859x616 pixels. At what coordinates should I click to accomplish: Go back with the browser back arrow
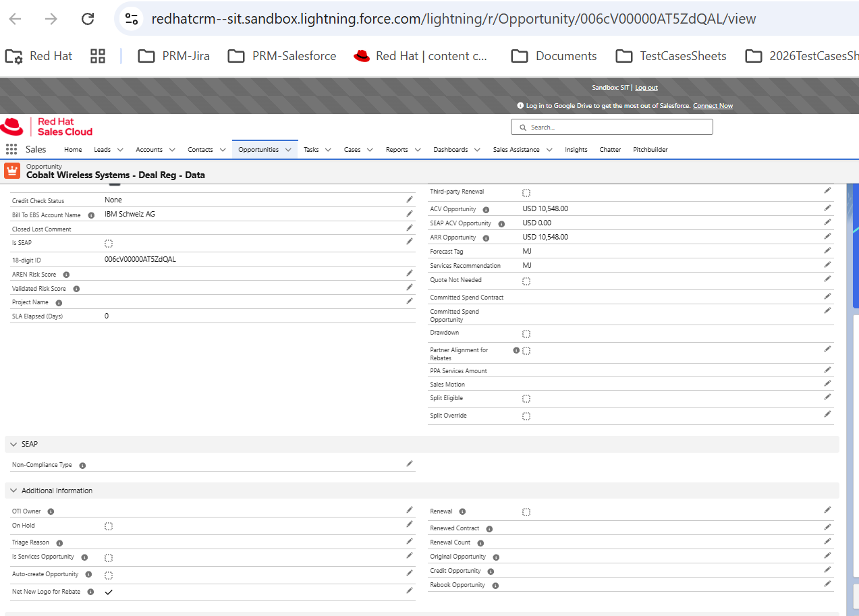15,19
